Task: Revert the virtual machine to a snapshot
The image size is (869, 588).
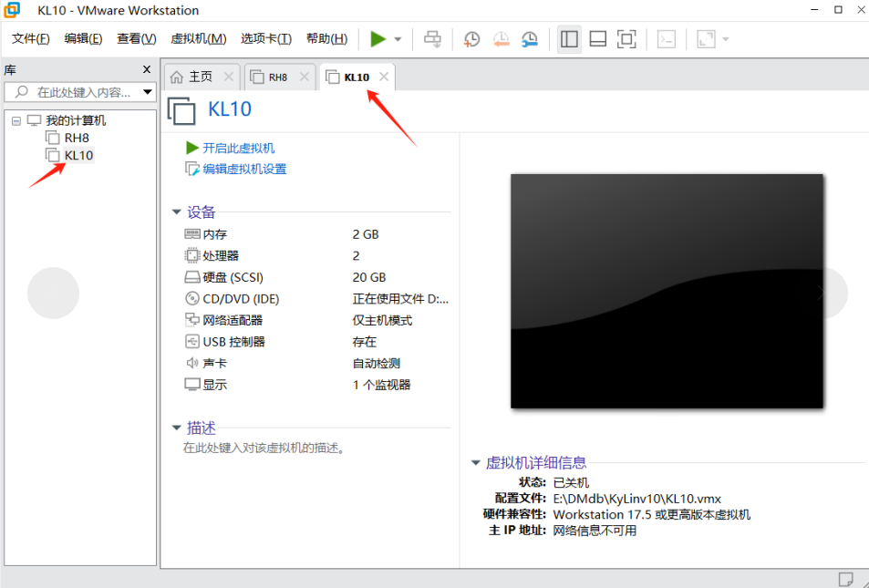Action: click(x=501, y=39)
